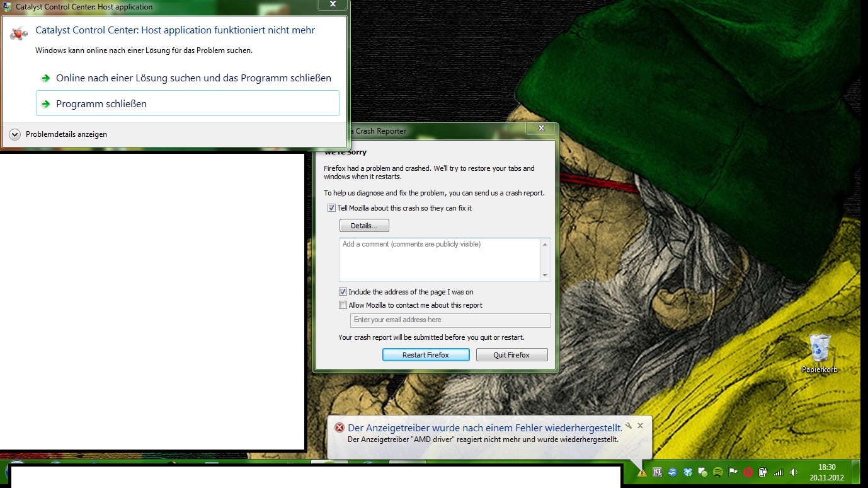Open the Action Center flag tray icon
868x488 pixels.
733,472
